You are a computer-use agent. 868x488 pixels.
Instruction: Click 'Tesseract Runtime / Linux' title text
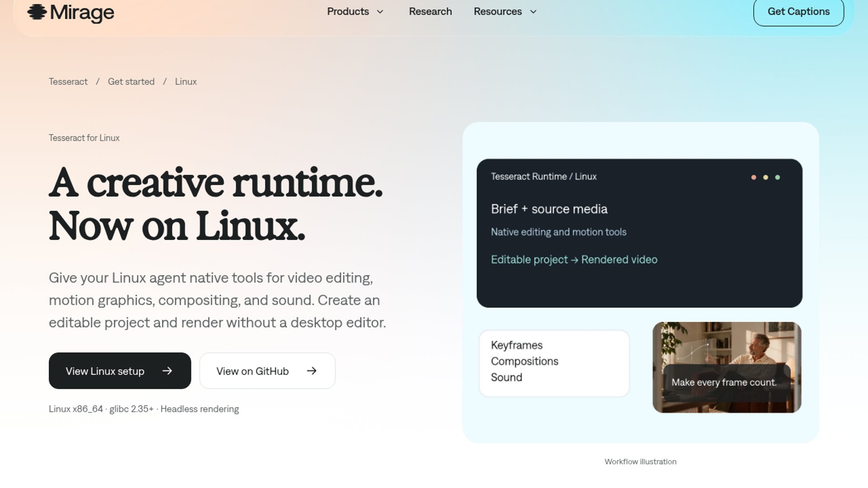pos(544,177)
